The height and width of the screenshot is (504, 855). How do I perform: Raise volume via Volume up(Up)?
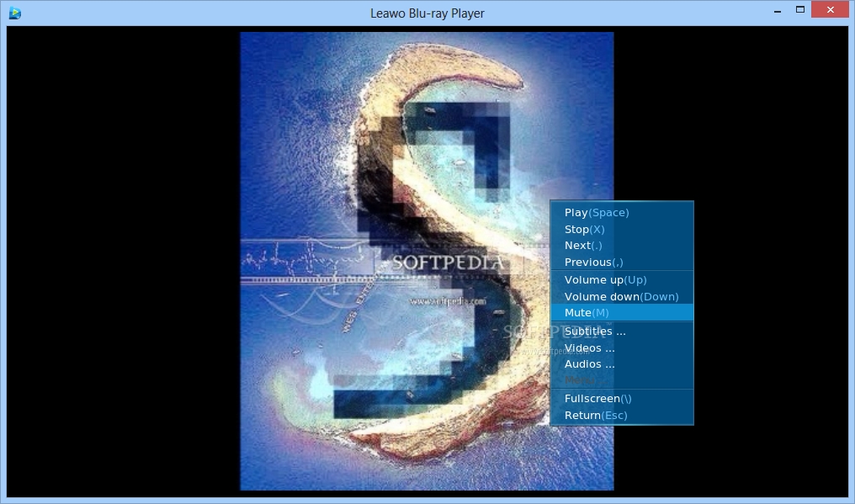(x=622, y=280)
